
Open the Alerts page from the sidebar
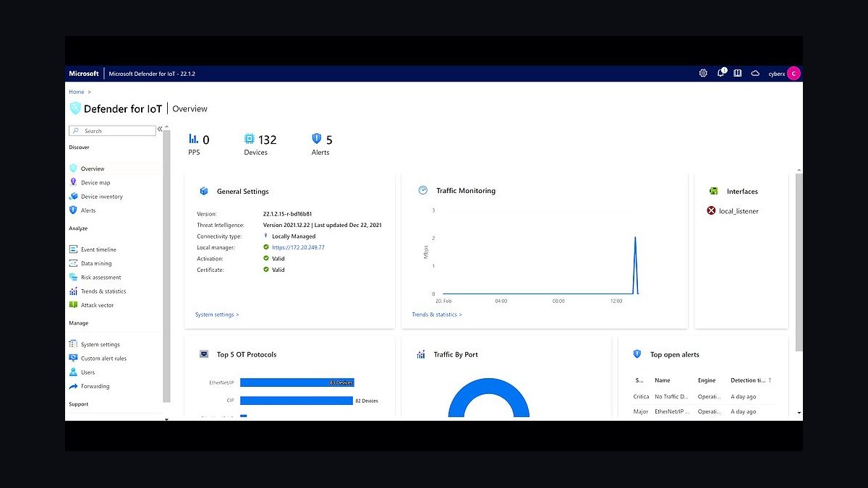[x=82, y=210]
